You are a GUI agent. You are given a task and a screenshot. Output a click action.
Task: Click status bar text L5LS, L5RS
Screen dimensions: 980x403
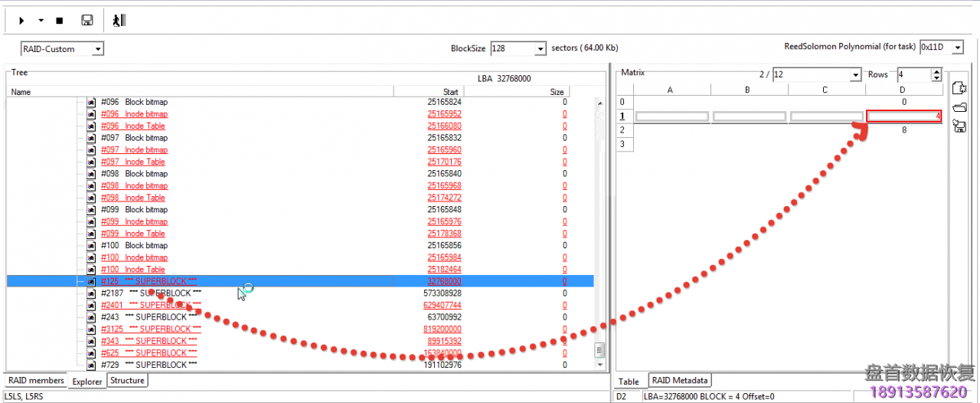click(x=24, y=396)
